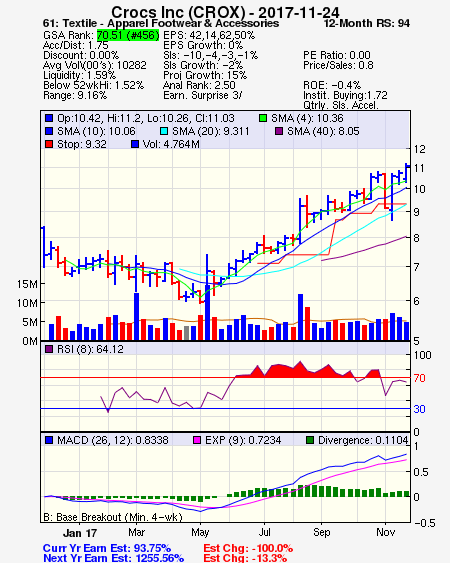
Task: Click the Est Chg: -13.3% text
Action: pyautogui.click(x=245, y=558)
